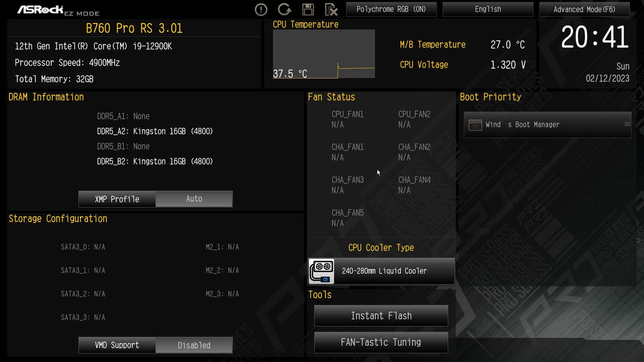Click DDR5_B1: None row
The height and width of the screenshot is (362, 644).
pyautogui.click(x=123, y=146)
